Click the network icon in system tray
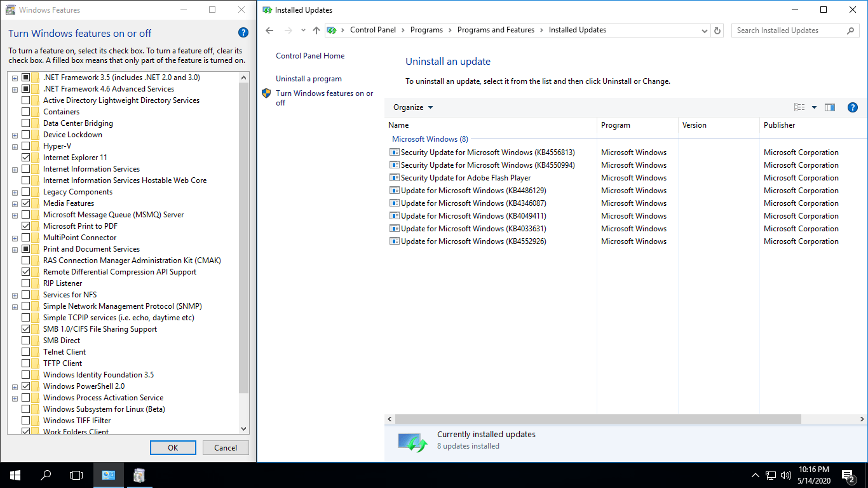The image size is (868, 488). pos(770,475)
